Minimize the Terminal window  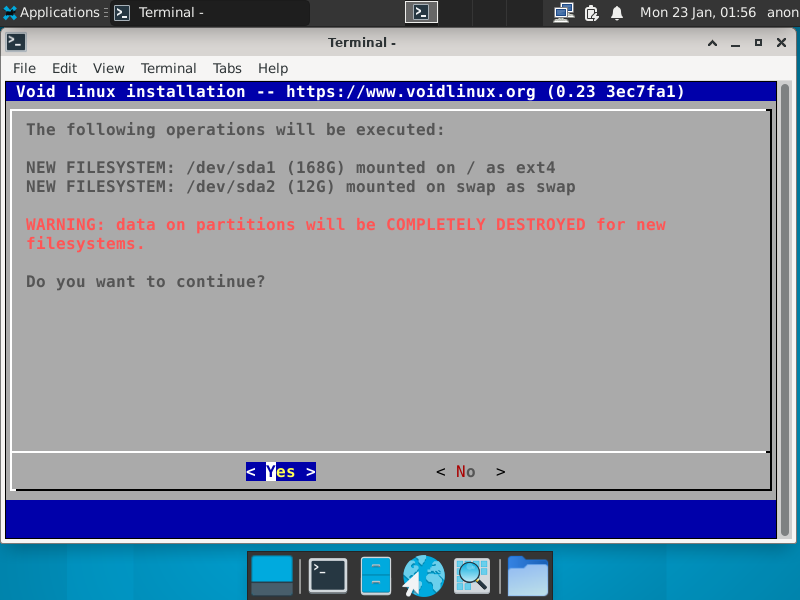(735, 43)
